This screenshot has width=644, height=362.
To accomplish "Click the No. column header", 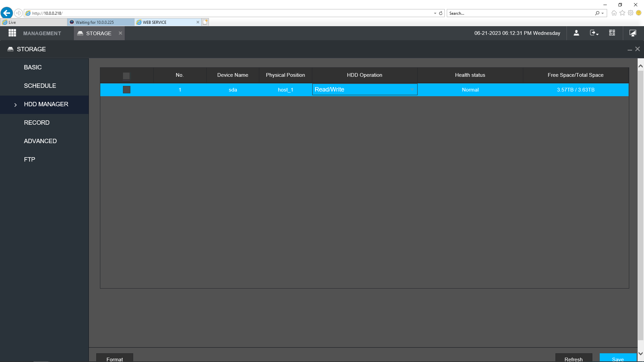I will point(180,75).
